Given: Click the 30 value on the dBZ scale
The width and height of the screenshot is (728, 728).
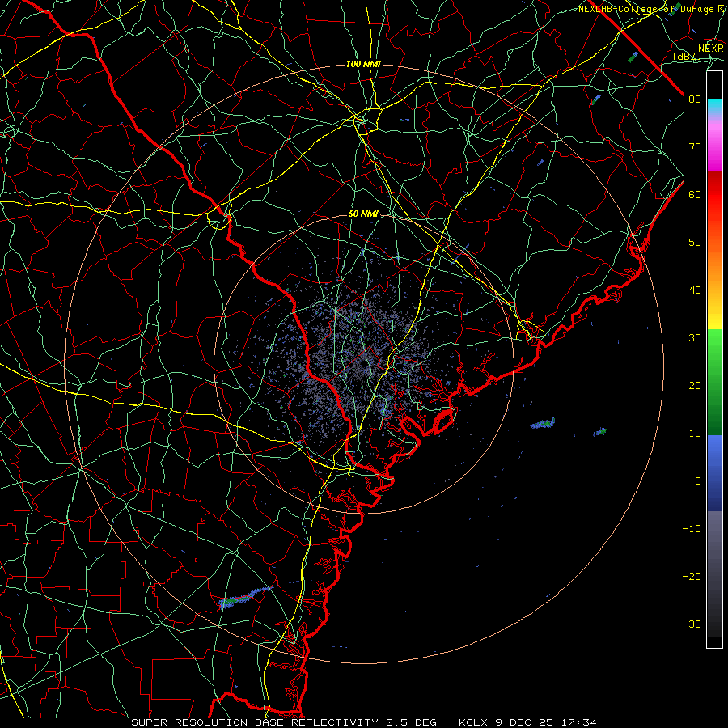Looking at the screenshot, I should (695, 338).
